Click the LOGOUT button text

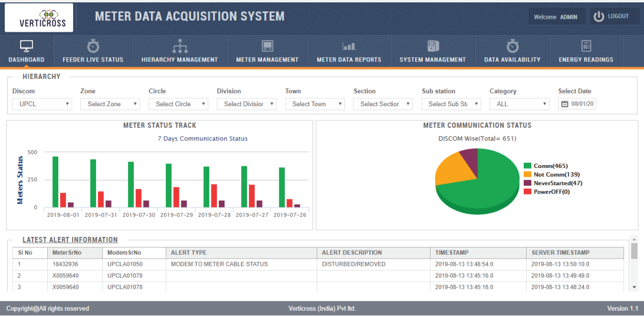618,17
